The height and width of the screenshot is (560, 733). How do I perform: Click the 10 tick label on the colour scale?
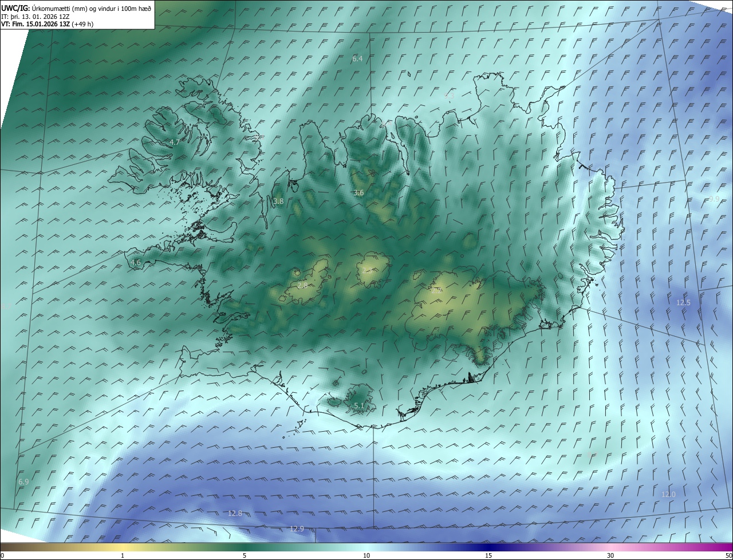pos(366,555)
